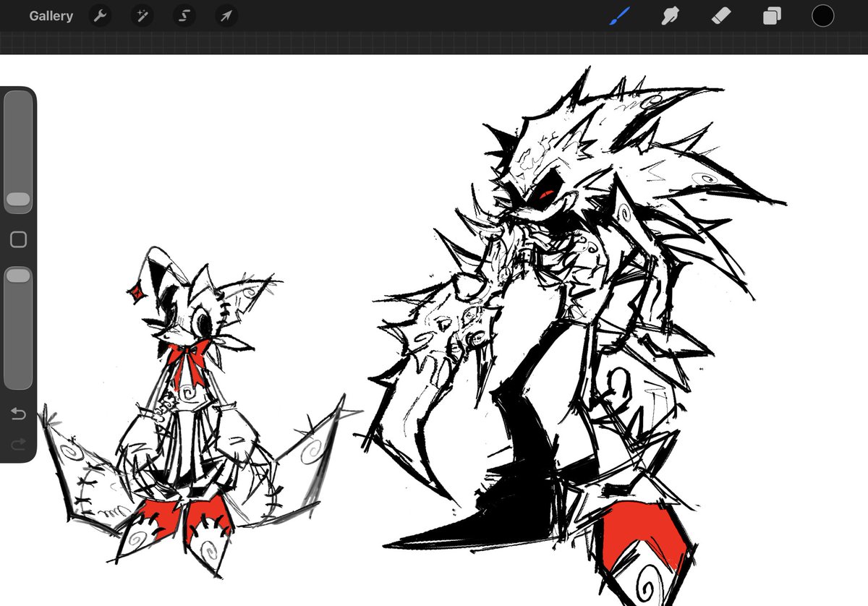Activate the Transform arrow tool
The image size is (868, 606).
(226, 16)
